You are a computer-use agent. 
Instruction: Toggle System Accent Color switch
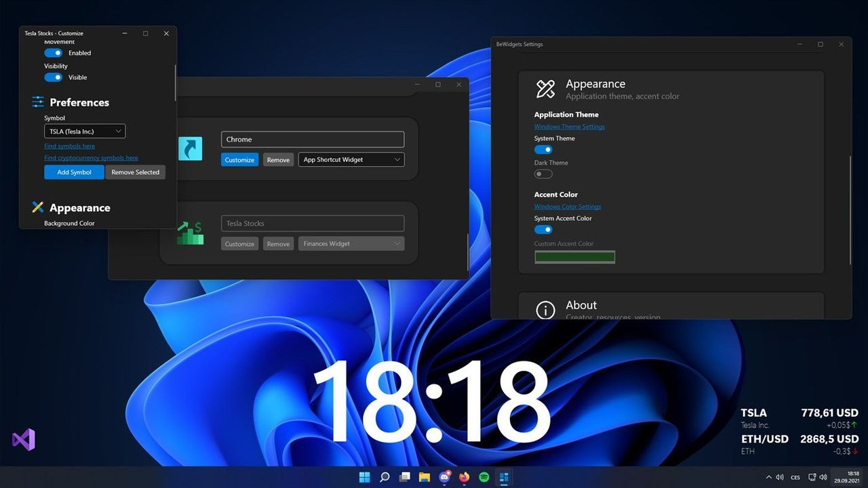pyautogui.click(x=543, y=230)
